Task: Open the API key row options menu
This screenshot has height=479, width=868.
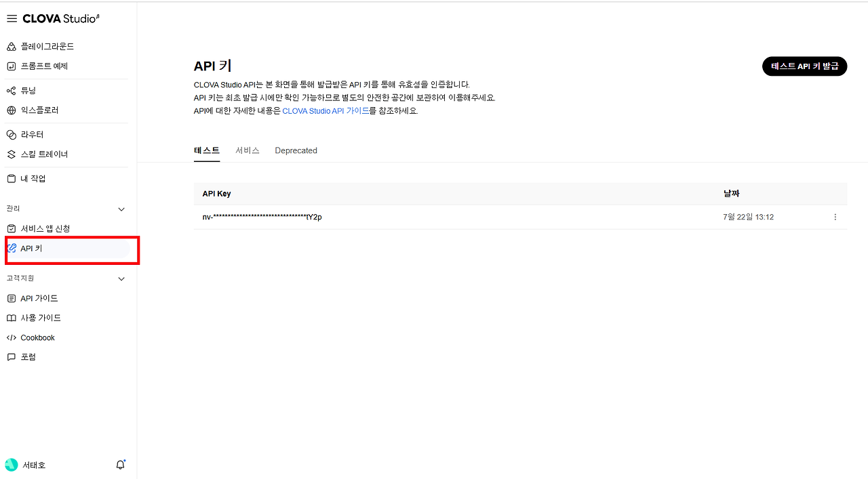Action: (835, 217)
